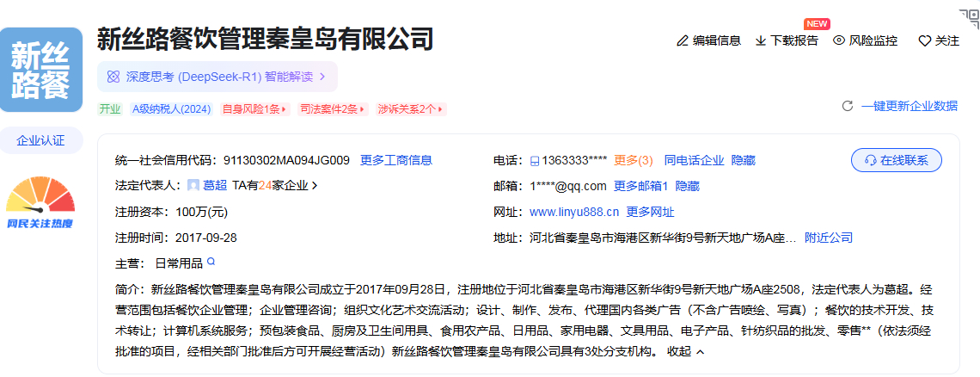Expand the 自身风险1条 tag
The image size is (980, 377).
255,109
